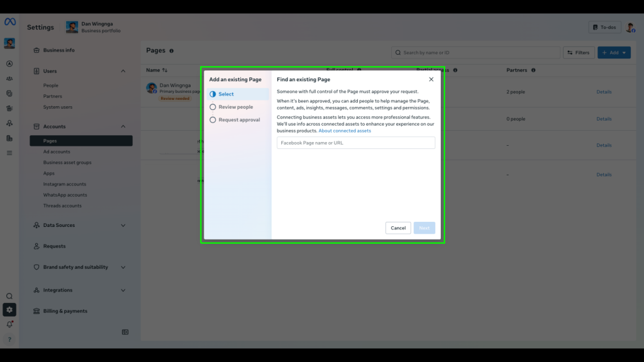Screen dimensions: 644x362
Task: Click the help question mark icon
Action: pos(9,339)
